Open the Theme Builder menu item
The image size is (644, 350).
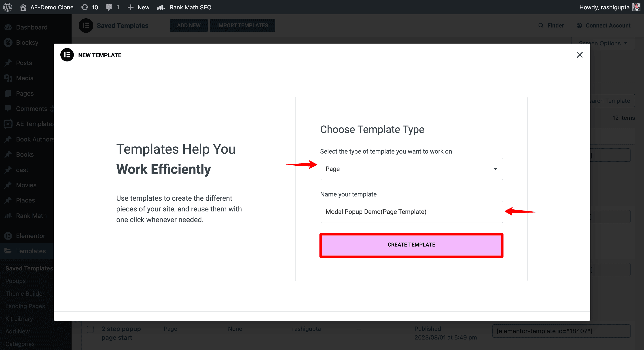[25, 293]
